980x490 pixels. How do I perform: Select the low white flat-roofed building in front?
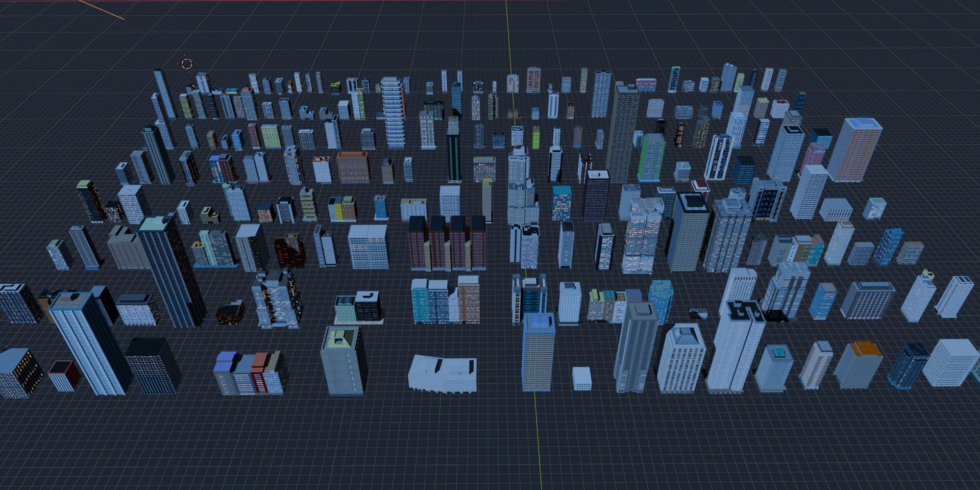click(x=443, y=374)
